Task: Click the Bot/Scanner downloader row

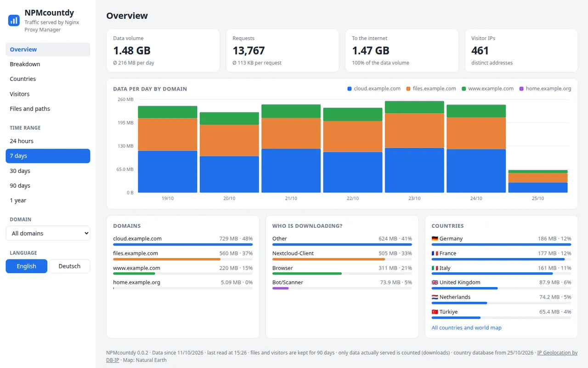Action: pos(342,285)
